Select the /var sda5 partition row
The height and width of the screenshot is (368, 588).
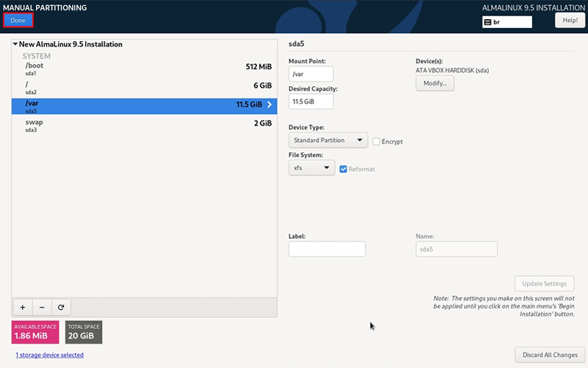[x=144, y=106]
